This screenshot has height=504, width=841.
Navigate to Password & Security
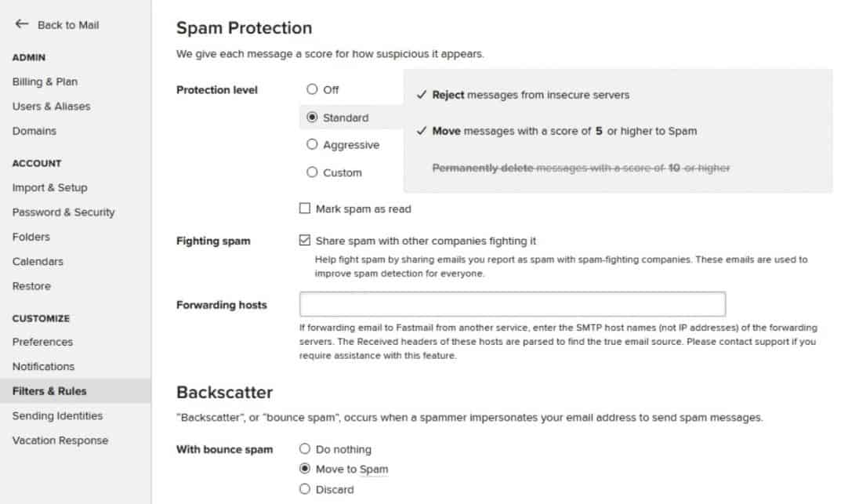pos(63,212)
